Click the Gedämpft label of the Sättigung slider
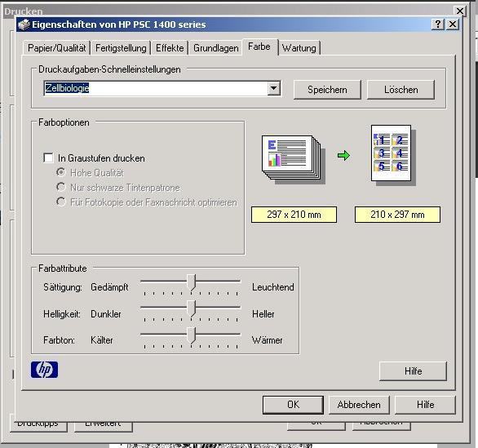The height and width of the screenshot is (448, 478). (109, 287)
